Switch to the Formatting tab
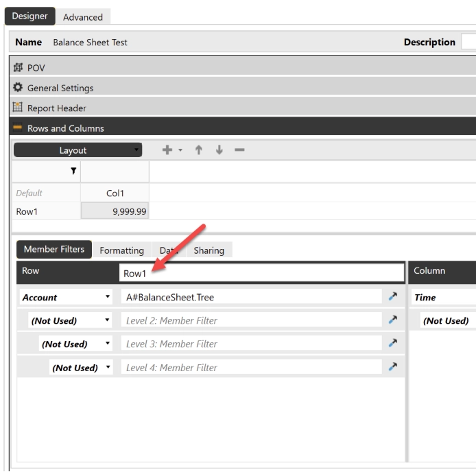Image resolution: width=476 pixels, height=474 pixels. (x=121, y=250)
